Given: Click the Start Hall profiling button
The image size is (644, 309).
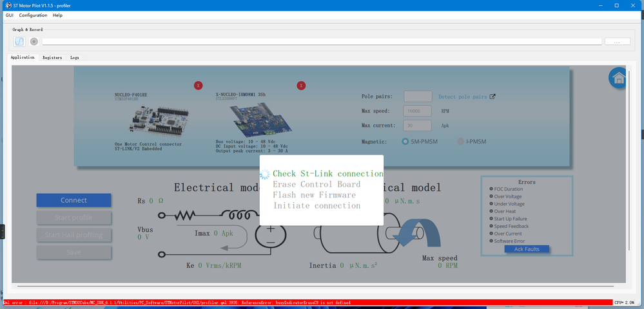Looking at the screenshot, I should coord(74,235).
